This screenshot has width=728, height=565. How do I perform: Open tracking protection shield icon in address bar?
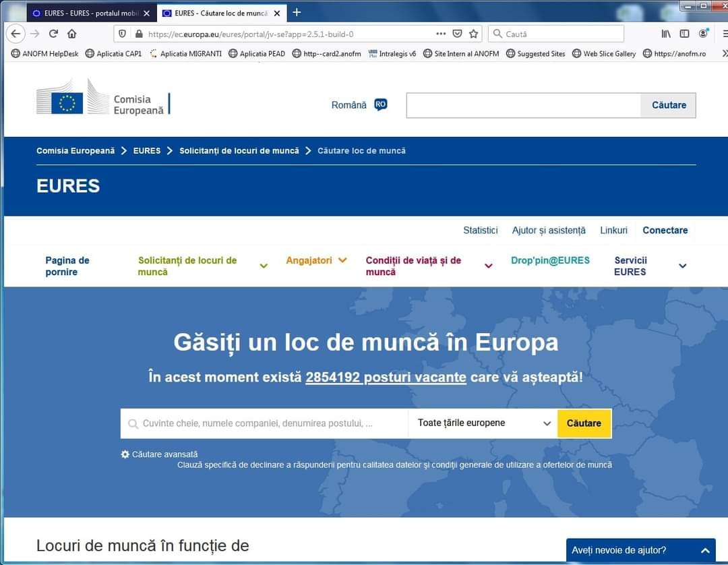point(122,34)
